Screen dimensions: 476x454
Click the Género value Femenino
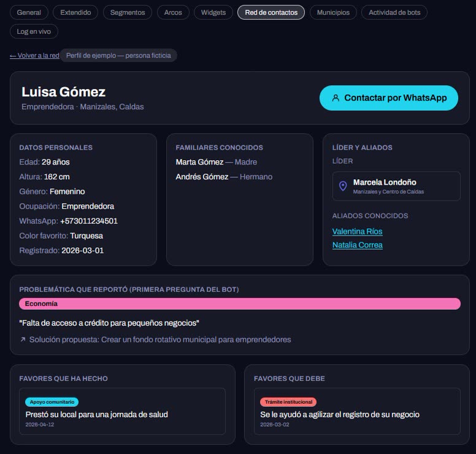point(67,191)
